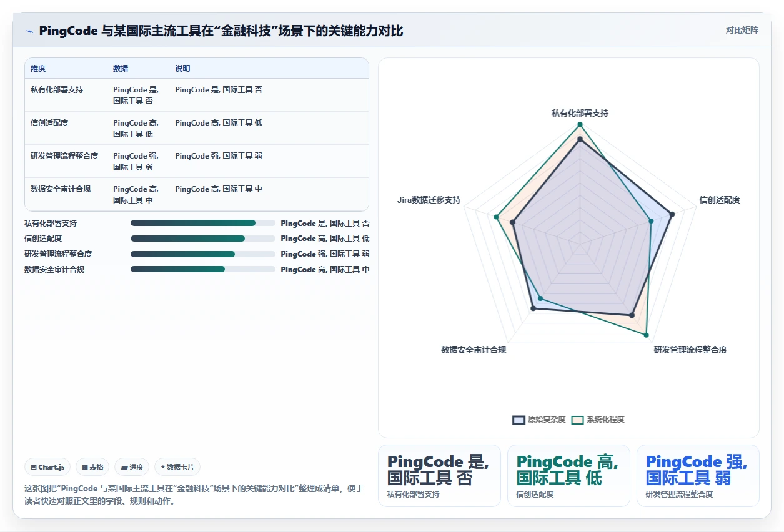Click the Jira数据迁移支持 radar axis label
This screenshot has width=784, height=532.
[429, 200]
